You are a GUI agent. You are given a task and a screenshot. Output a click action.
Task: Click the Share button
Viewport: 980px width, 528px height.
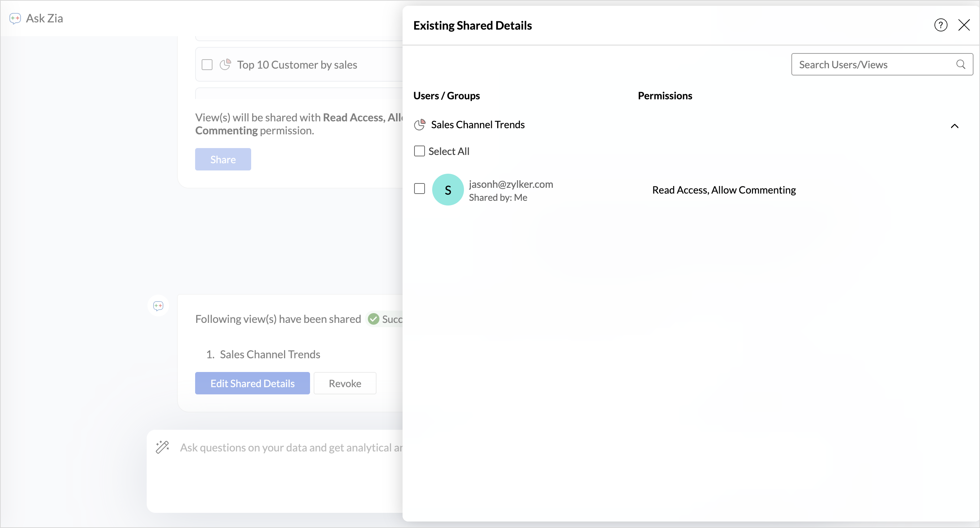coord(223,159)
